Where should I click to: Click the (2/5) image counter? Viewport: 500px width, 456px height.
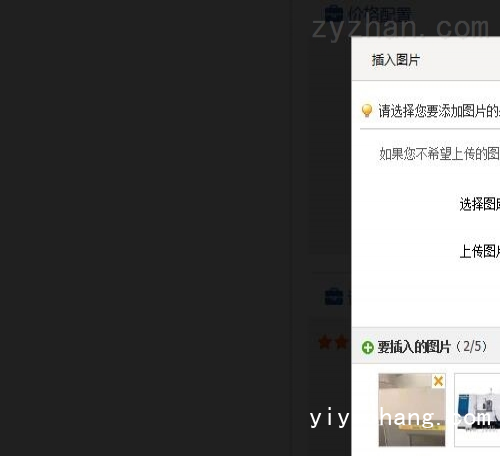pos(472,346)
